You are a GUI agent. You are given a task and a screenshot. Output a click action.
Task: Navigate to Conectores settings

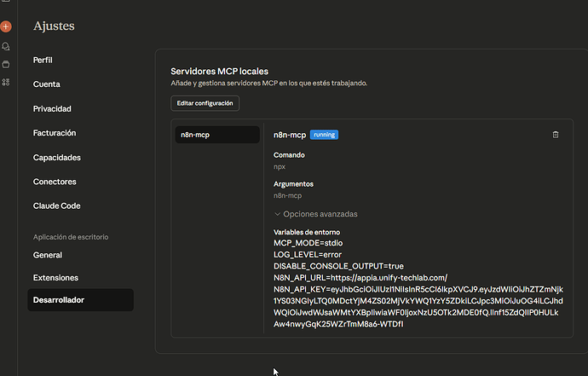click(55, 182)
